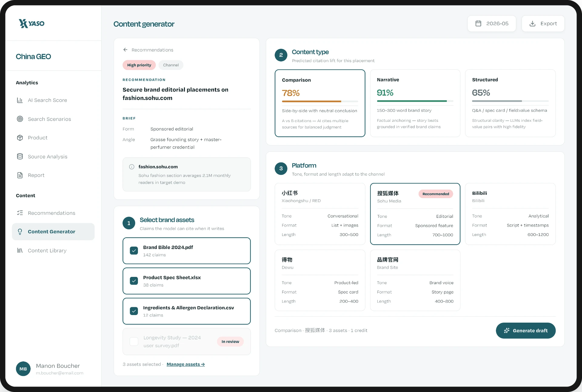Click the In review badge
The width and height of the screenshot is (582, 392).
(x=230, y=341)
